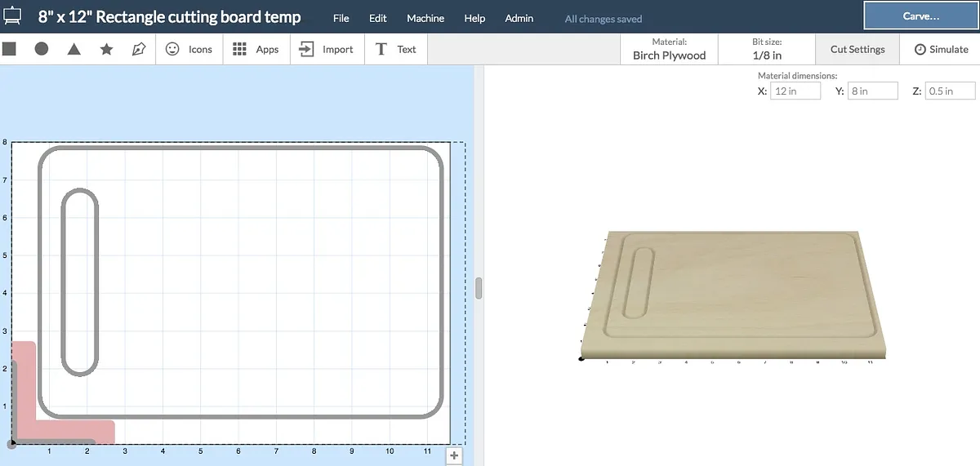
Task: Click the X material dimension field
Action: point(795,91)
